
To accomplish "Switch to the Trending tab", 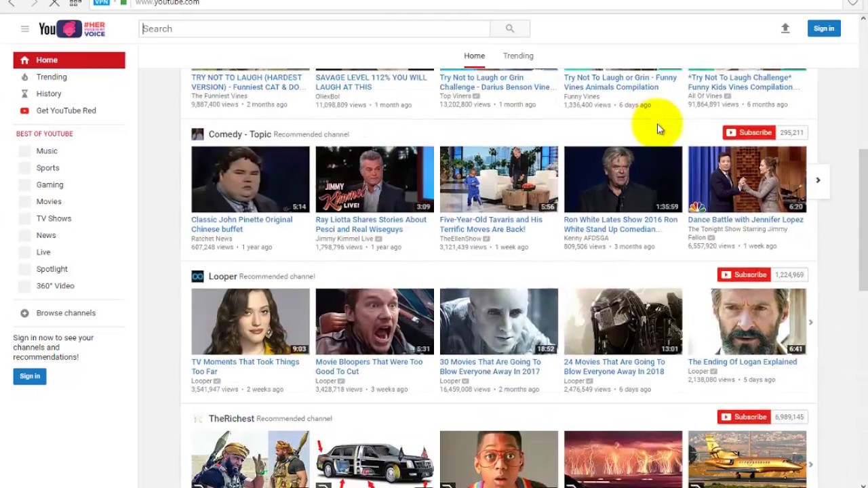I will click(x=518, y=56).
